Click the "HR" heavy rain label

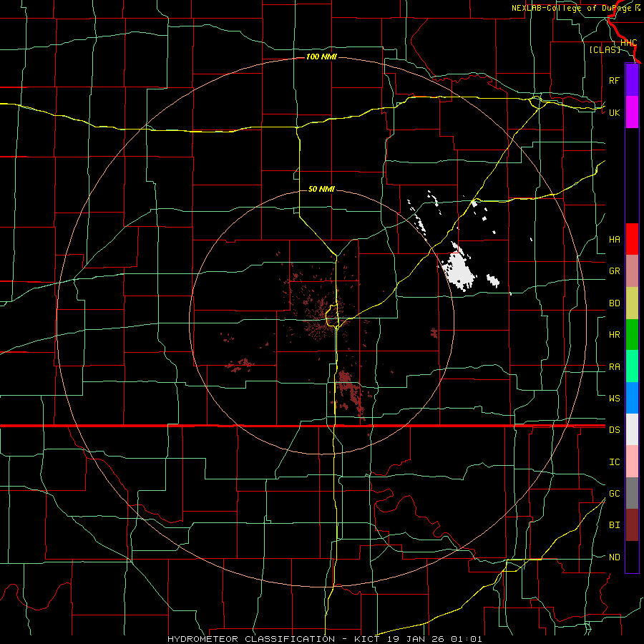[614, 335]
